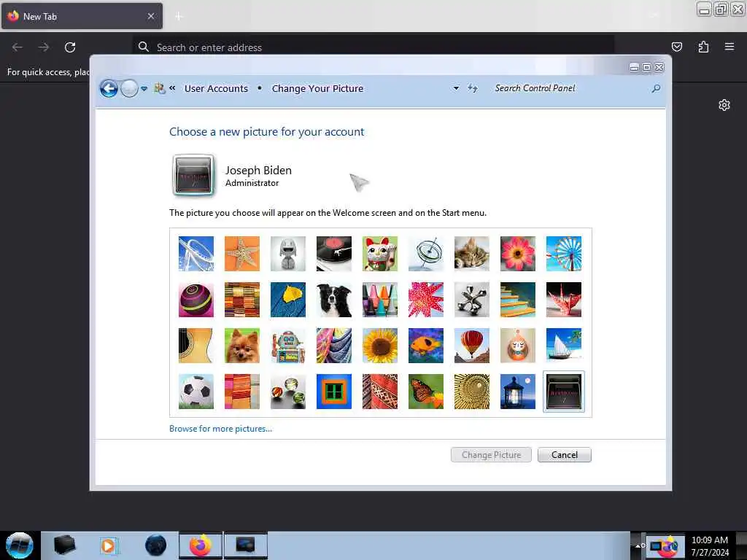Reload page in Firefox
Image resolution: width=747 pixels, height=560 pixels.
tap(70, 47)
